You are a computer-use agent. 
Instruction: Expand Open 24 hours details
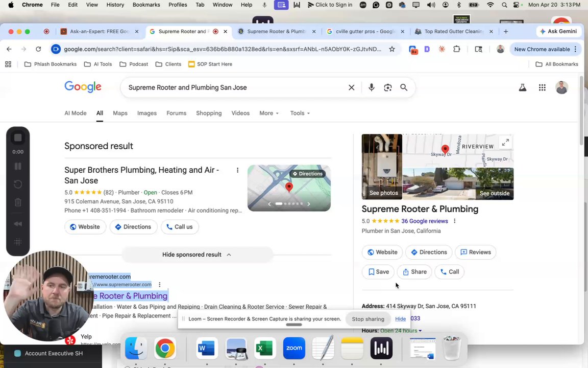[401, 331]
